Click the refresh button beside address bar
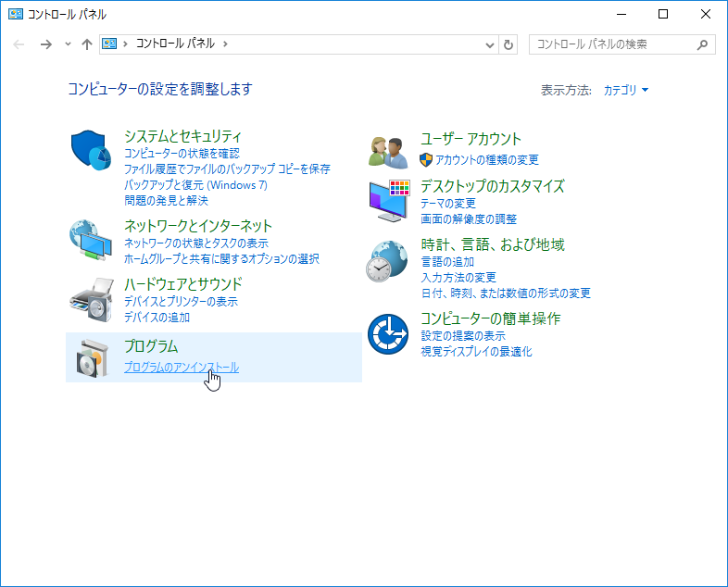Viewport: 728px width, 587px height. click(x=508, y=44)
